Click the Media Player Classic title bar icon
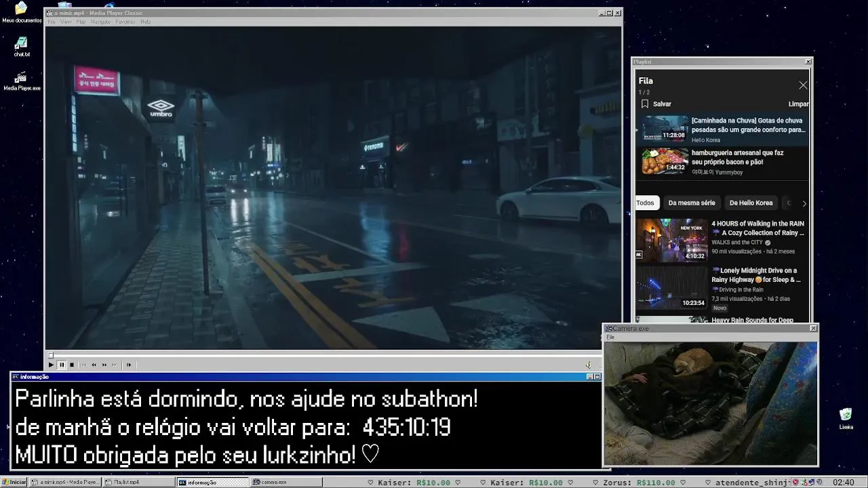 49,13
